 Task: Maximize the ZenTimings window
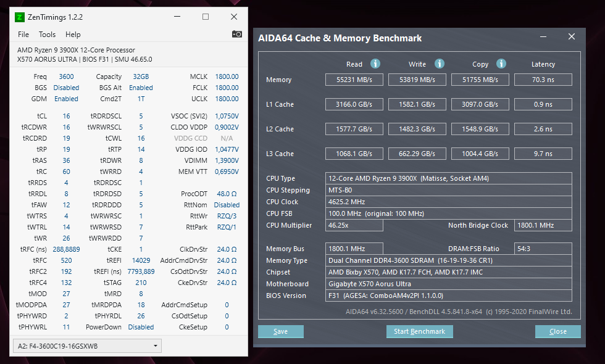pyautogui.click(x=206, y=17)
